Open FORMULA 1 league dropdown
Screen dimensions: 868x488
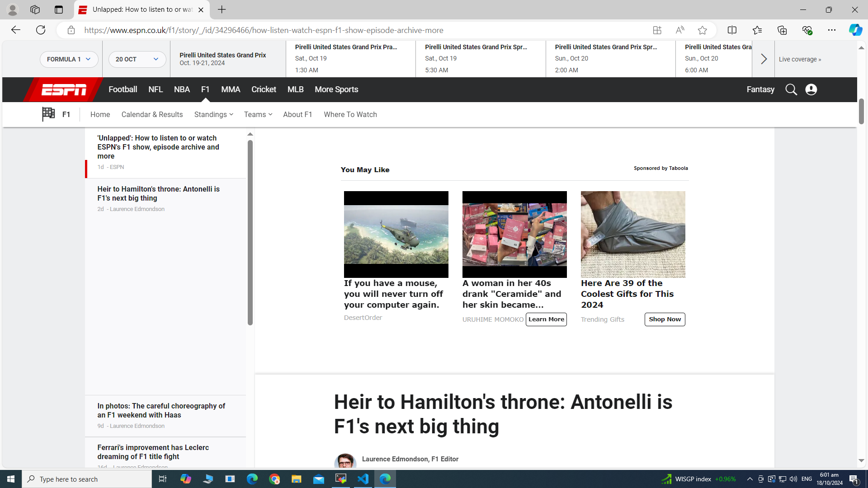click(69, 59)
